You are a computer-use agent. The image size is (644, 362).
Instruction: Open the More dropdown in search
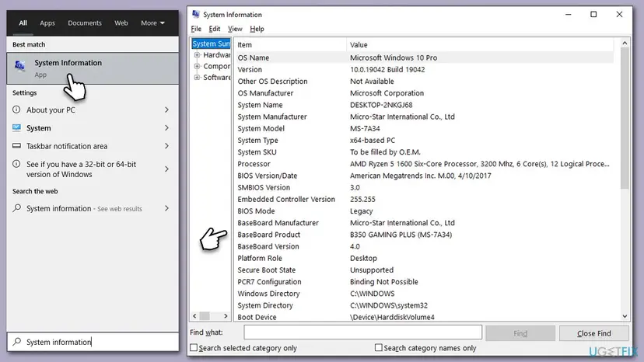[x=152, y=23]
